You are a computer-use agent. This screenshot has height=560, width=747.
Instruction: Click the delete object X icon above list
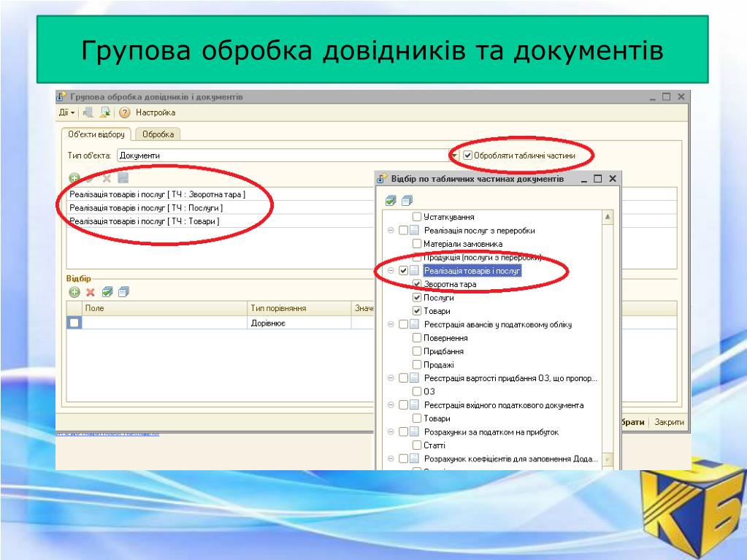click(107, 178)
